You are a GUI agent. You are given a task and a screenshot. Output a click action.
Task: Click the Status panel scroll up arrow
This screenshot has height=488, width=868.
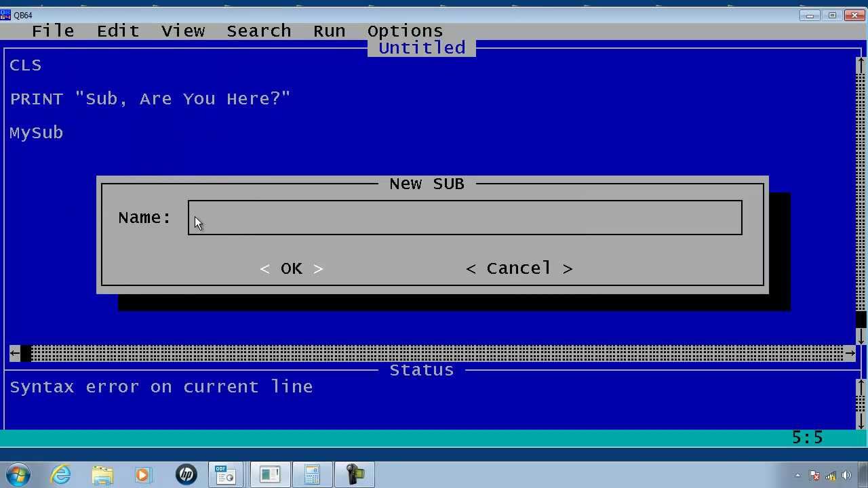tap(861, 387)
